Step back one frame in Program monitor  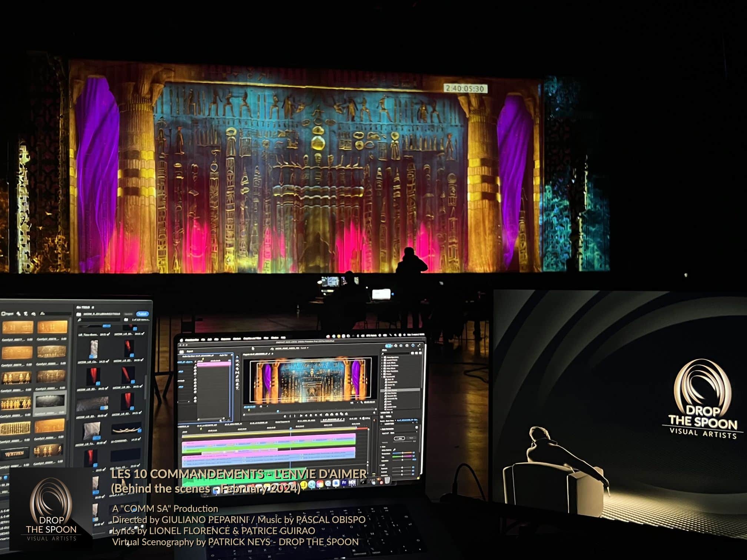[306, 415]
